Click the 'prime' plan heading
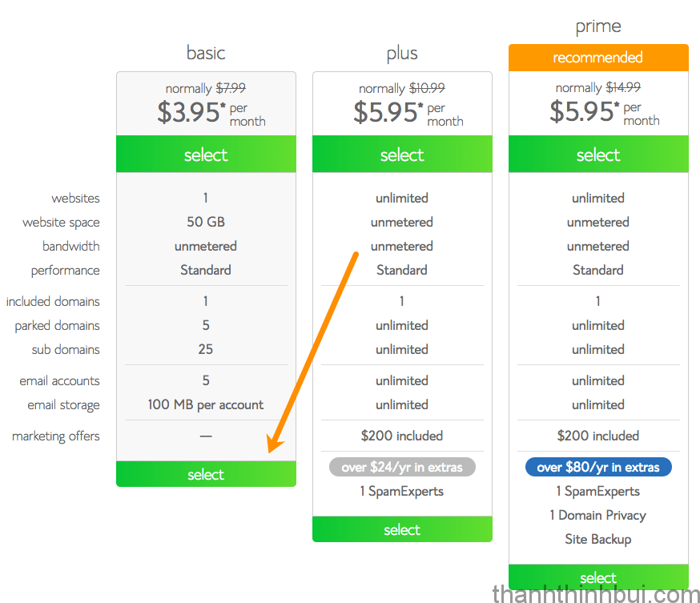The width and height of the screenshot is (700, 603). click(598, 26)
